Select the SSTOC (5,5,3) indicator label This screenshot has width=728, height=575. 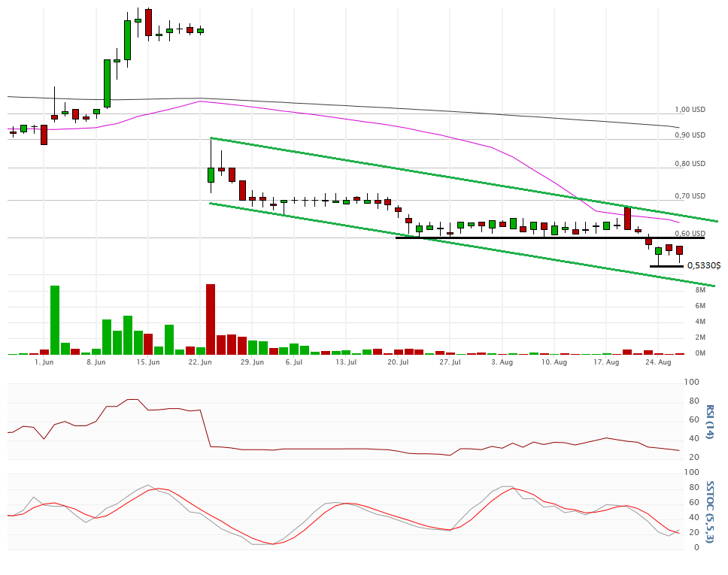[x=709, y=511]
